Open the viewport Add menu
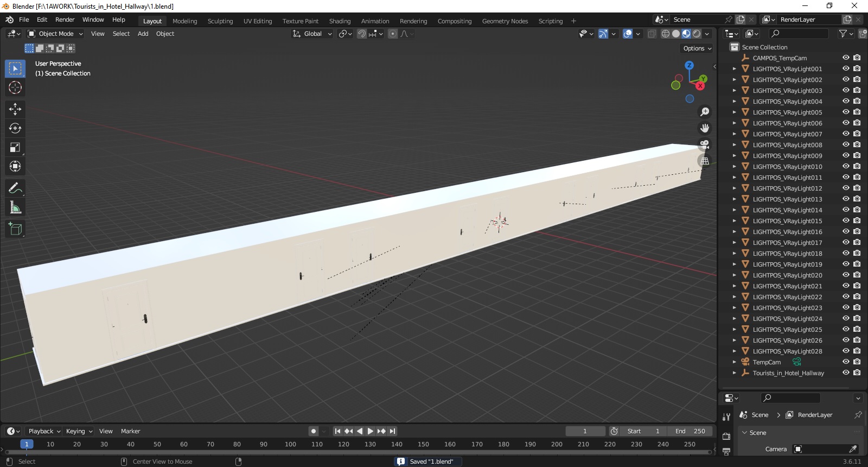Screen dimensions: 868x467 click(x=143, y=34)
